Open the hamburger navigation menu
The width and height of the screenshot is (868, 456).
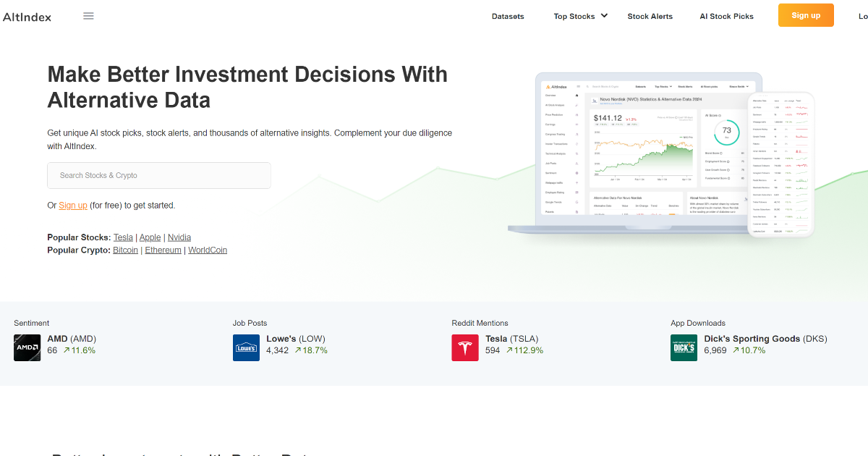(x=88, y=15)
